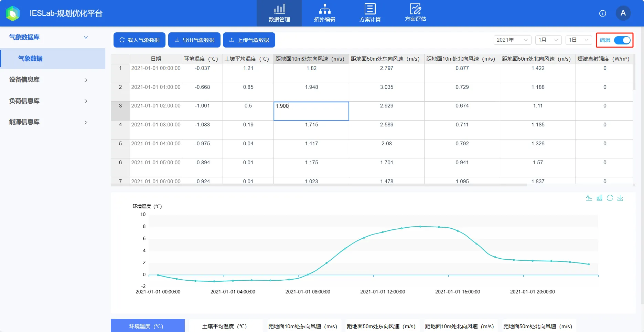644x332 pixels.
Task: Go to the 拓扑编辑 top tab
Action: coord(325,13)
